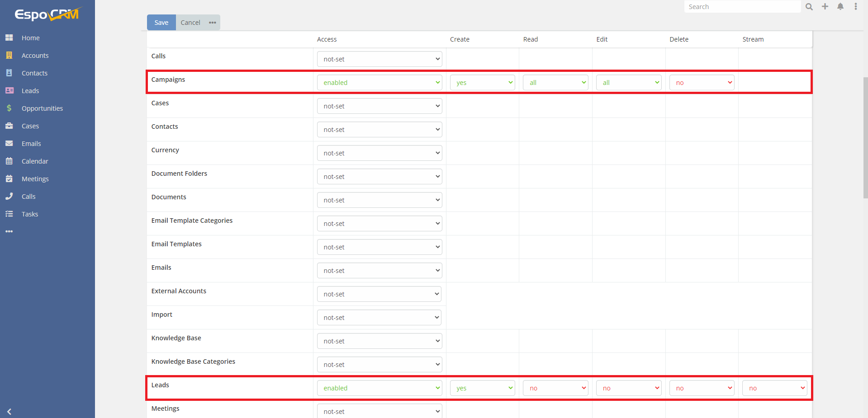Click the Calendar sidebar icon
Viewport: 868px width, 418px height.
point(9,161)
